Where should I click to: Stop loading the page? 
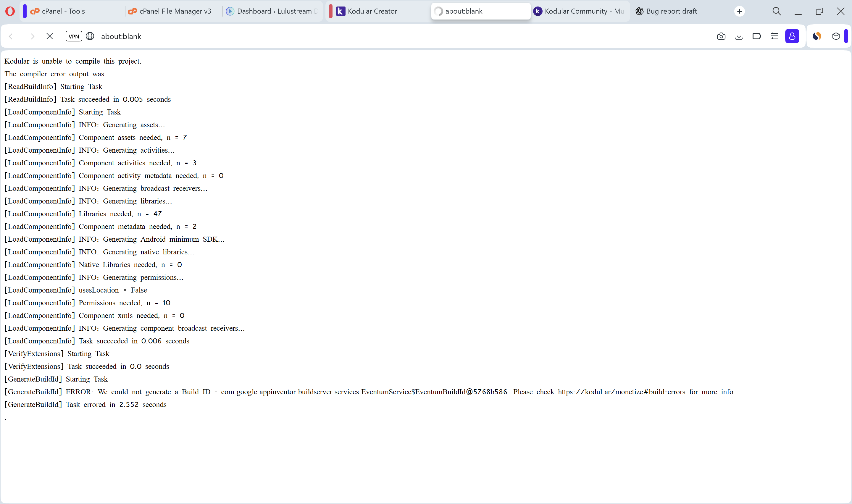pyautogui.click(x=50, y=36)
